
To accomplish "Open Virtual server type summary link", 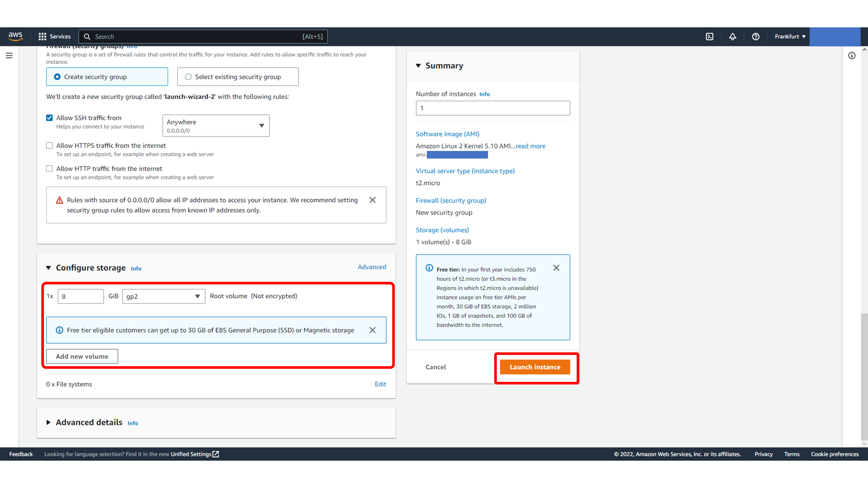I will (465, 171).
